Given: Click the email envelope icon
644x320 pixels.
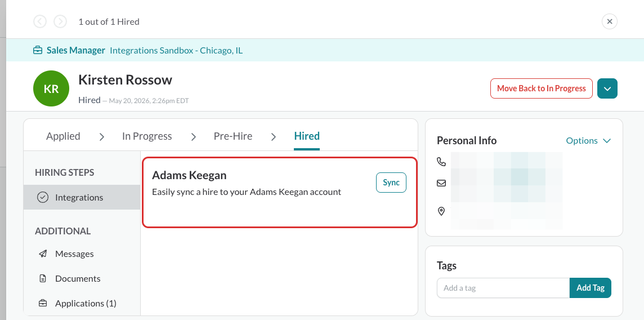Looking at the screenshot, I should tap(441, 183).
